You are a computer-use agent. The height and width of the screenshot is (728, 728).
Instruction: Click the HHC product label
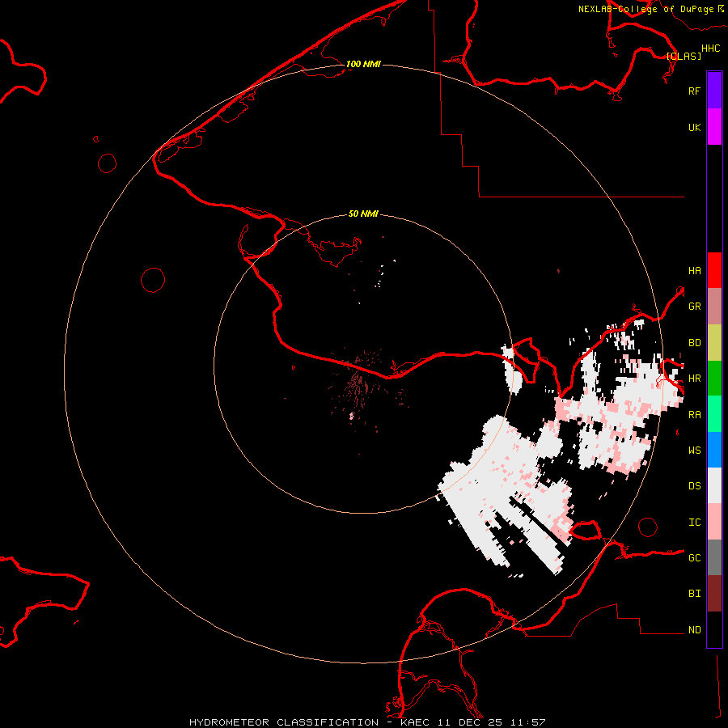(711, 49)
